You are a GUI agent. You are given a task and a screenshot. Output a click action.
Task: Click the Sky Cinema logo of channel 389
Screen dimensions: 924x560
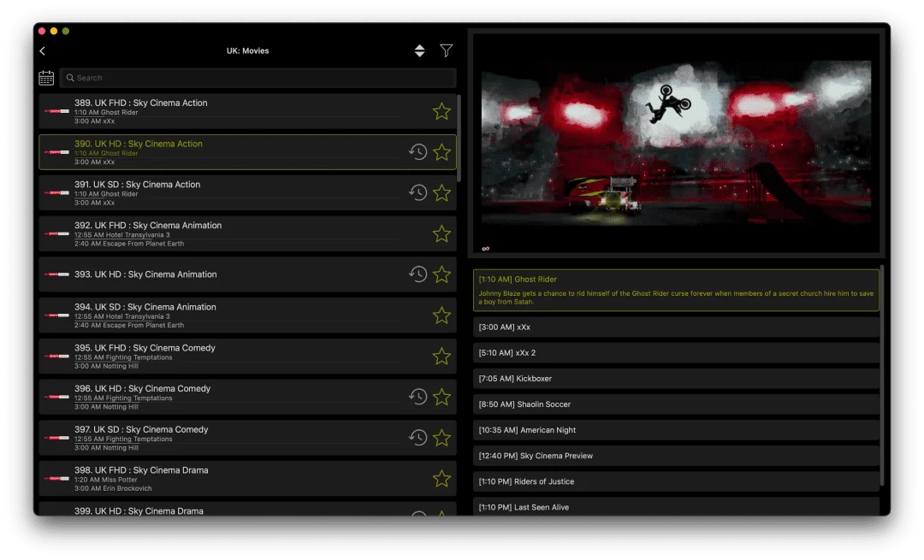click(x=56, y=111)
